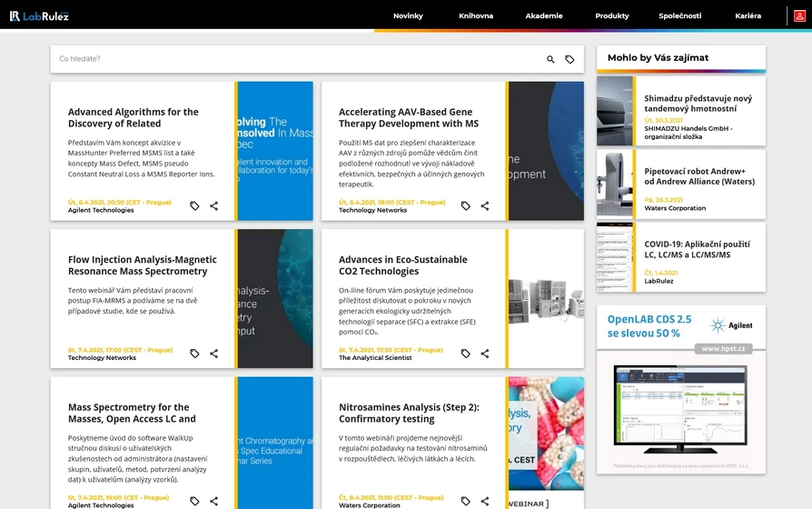Image resolution: width=812 pixels, height=509 pixels.
Task: Share the Advanced Algorithms card
Action: pyautogui.click(x=213, y=205)
